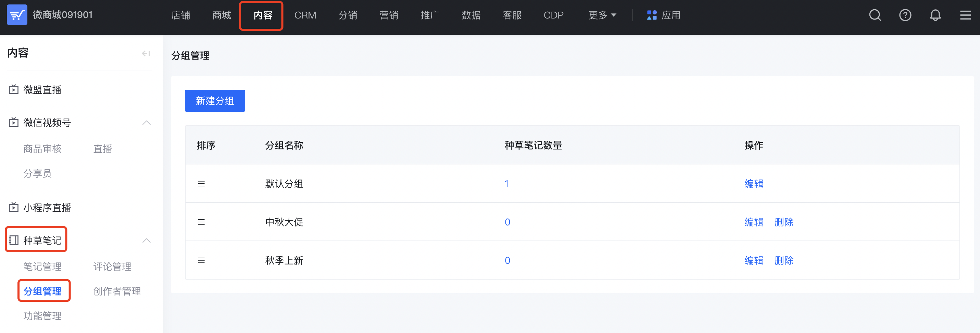The image size is (980, 333).
Task: Click the 微商城 shopping cart logo
Action: coord(17,15)
